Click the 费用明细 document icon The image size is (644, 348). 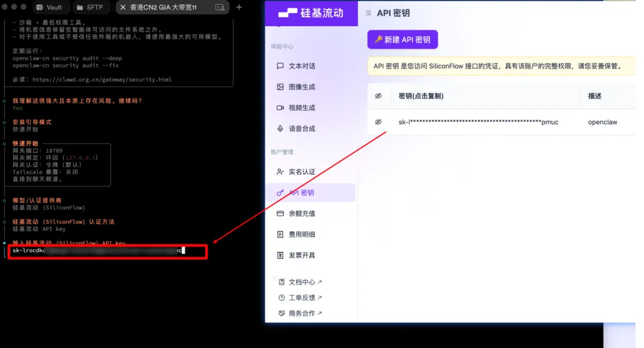point(280,235)
